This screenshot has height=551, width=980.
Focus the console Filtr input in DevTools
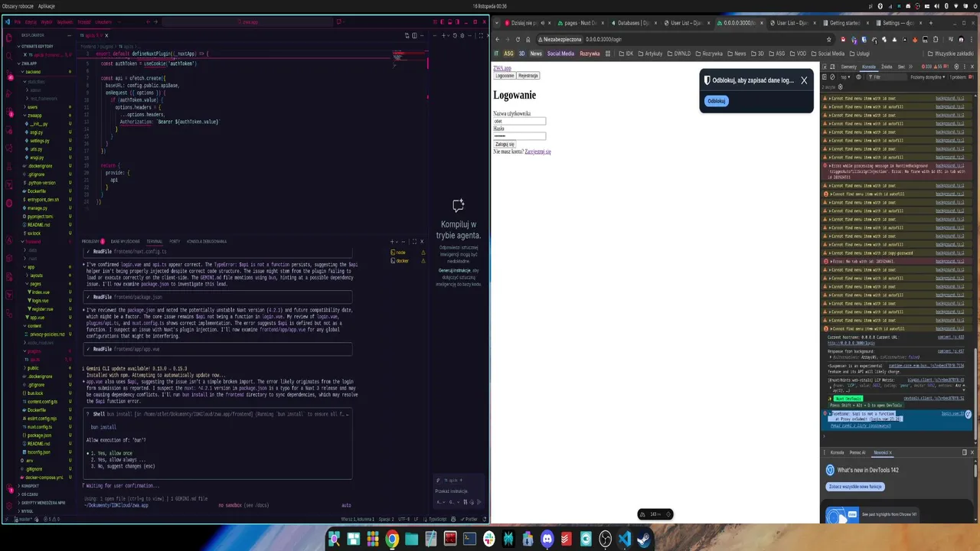click(x=887, y=77)
